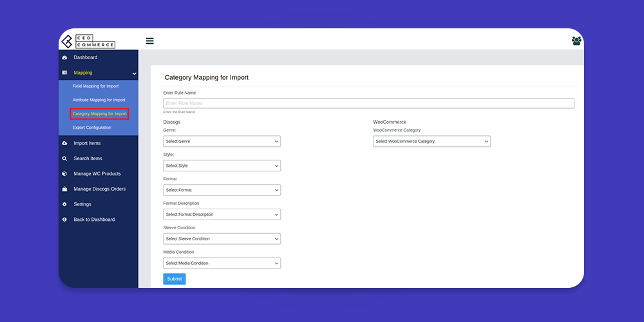Select the Mapping menu item
Screen dimensions: 644x322
83,73
